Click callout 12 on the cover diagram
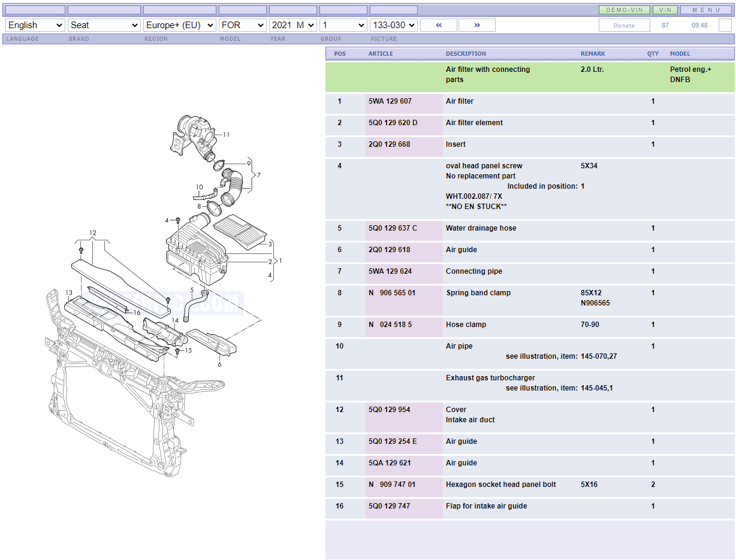 pyautogui.click(x=93, y=233)
